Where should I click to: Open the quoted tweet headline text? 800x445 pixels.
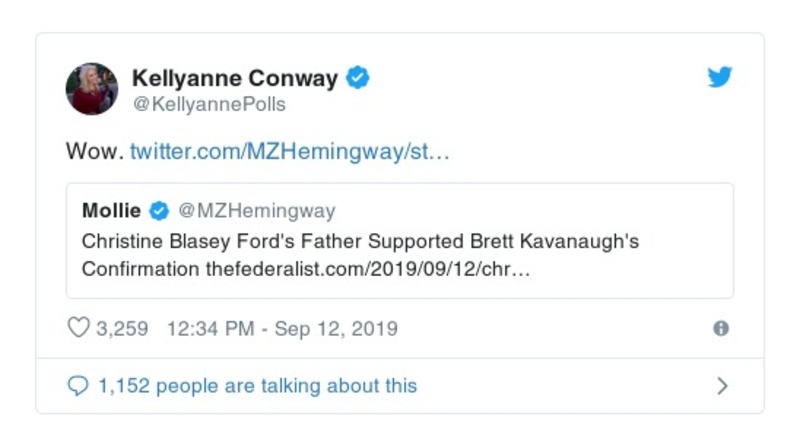(359, 242)
